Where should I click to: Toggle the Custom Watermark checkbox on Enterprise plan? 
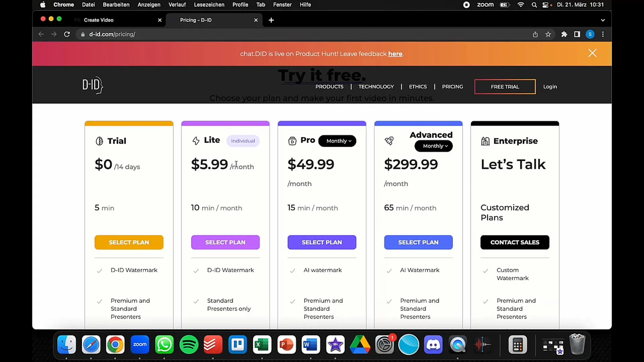486,270
